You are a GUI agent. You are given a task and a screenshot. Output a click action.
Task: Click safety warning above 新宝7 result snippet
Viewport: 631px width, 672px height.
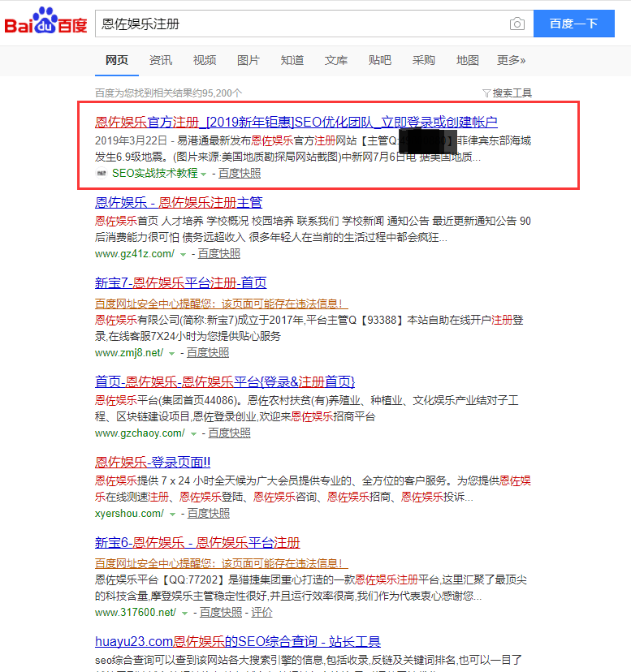coord(222,304)
